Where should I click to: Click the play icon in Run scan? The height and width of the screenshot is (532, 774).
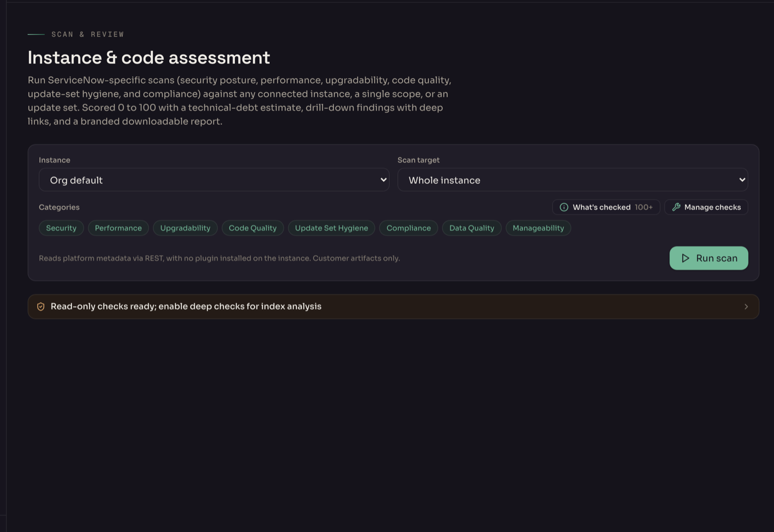pos(686,258)
